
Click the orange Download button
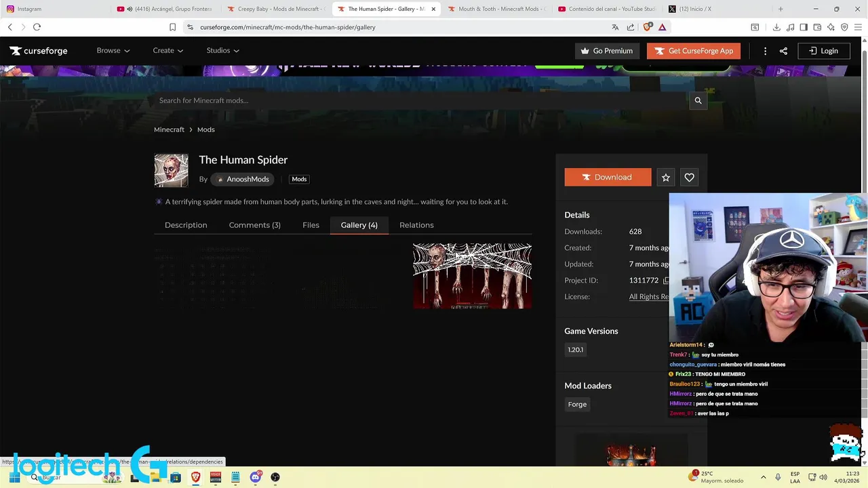pyautogui.click(x=608, y=178)
